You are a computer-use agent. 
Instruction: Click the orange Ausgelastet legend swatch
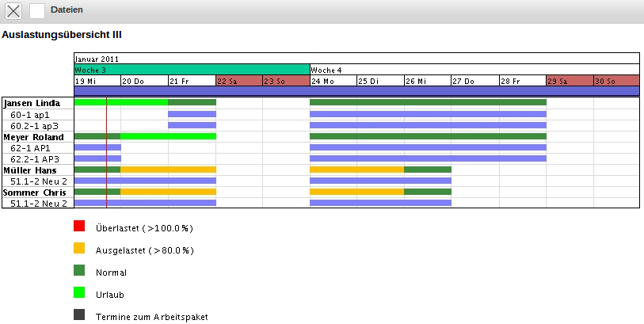click(x=79, y=249)
